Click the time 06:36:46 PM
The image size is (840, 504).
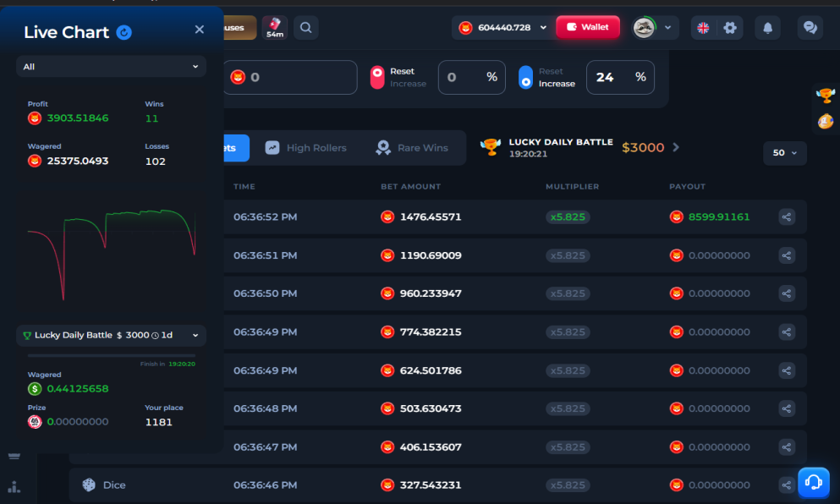[265, 485]
